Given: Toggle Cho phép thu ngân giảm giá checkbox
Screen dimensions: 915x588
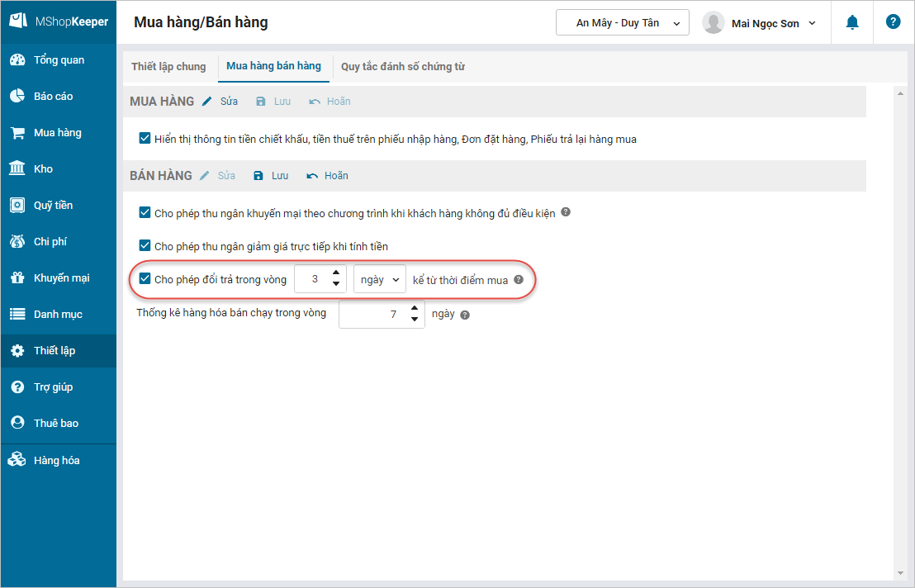Looking at the screenshot, I should (145, 245).
